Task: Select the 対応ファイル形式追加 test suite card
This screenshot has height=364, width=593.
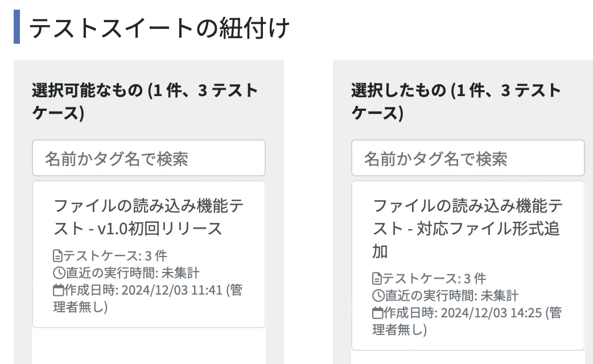Action: coord(468,266)
